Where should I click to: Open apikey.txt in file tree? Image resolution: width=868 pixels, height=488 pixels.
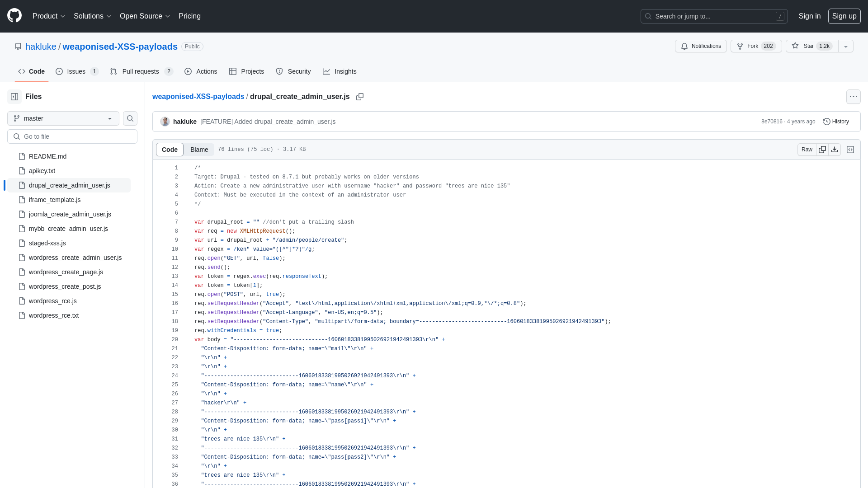pyautogui.click(x=69, y=171)
